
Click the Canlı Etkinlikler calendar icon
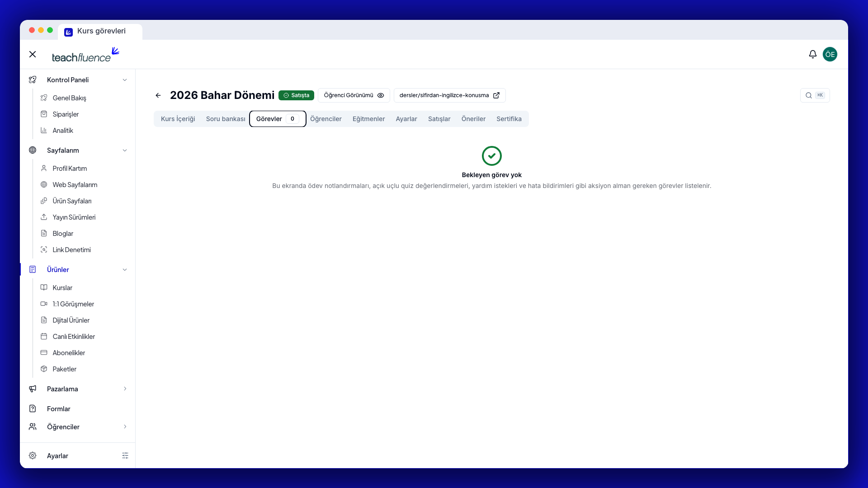point(44,336)
